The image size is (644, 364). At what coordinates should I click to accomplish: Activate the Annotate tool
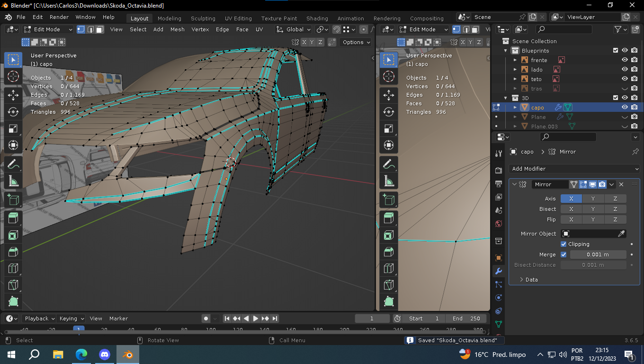pyautogui.click(x=13, y=164)
